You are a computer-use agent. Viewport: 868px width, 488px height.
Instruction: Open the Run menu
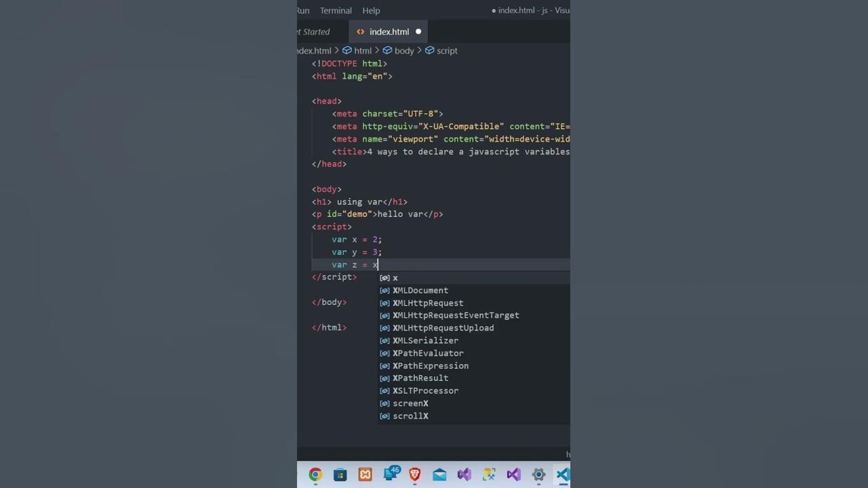[303, 10]
